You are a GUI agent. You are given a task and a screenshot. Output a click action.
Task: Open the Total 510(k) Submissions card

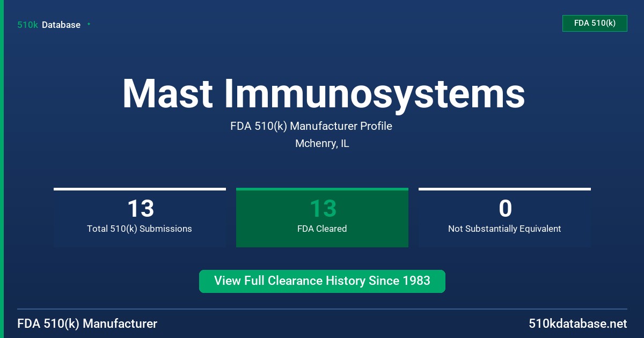[140, 217]
